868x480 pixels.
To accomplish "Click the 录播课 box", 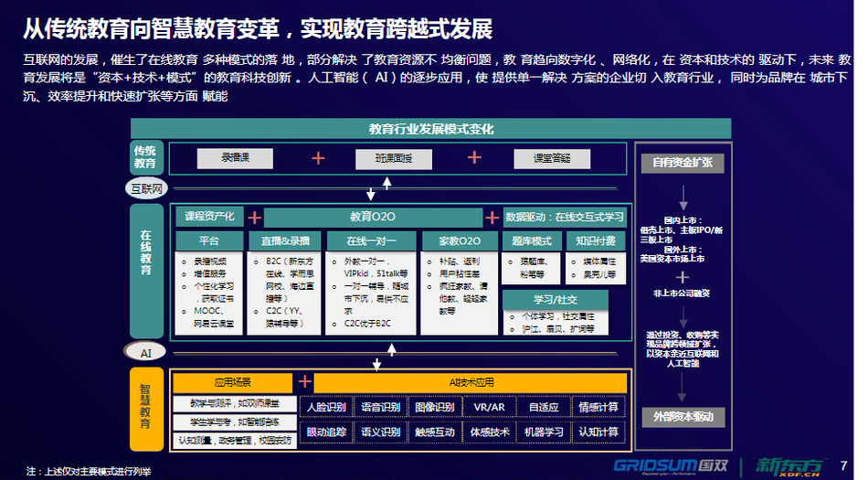I will (x=235, y=158).
